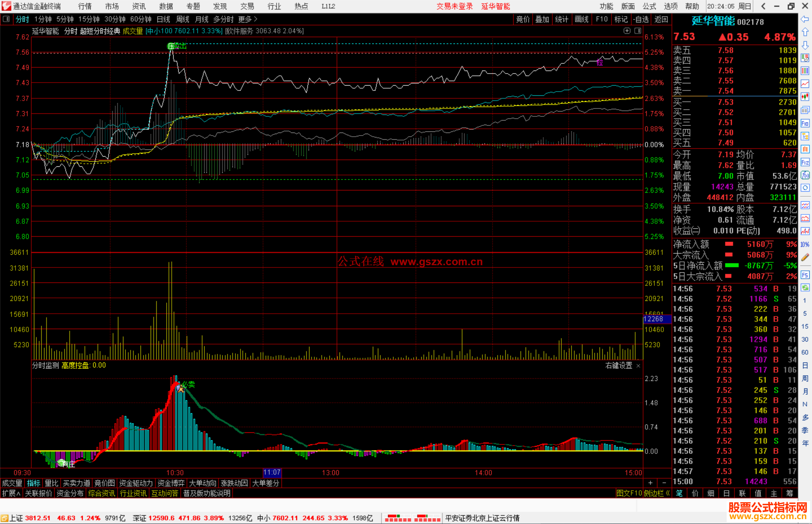Select the area chart sidebar icon
The height and width of the screenshot is (524, 812).
[805, 218]
